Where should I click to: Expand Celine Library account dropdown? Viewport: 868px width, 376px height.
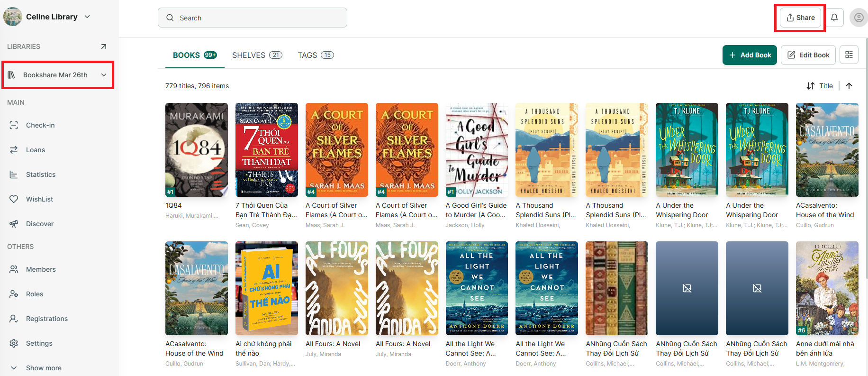pos(87,17)
